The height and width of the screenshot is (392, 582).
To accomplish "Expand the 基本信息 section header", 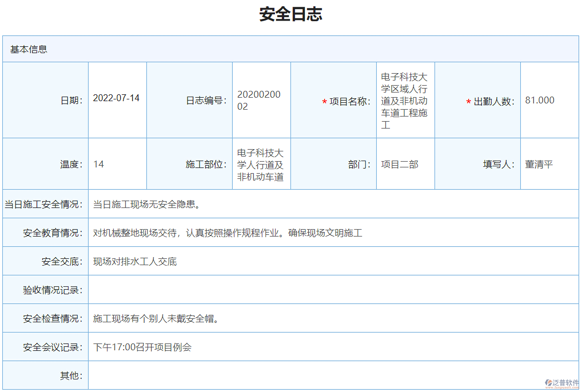I will 29,49.
